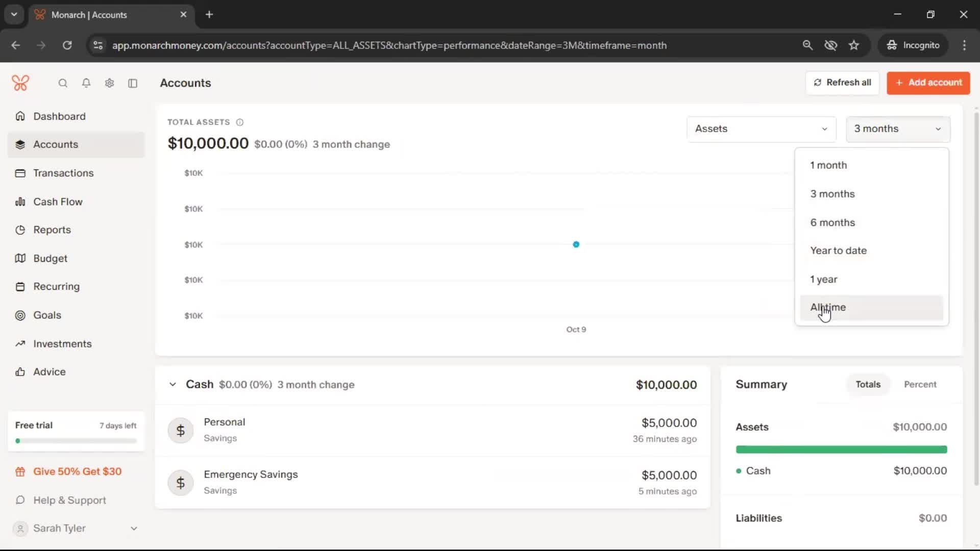Collapse sidebar using the panel icon
Viewport: 980px width, 551px height.
[133, 83]
